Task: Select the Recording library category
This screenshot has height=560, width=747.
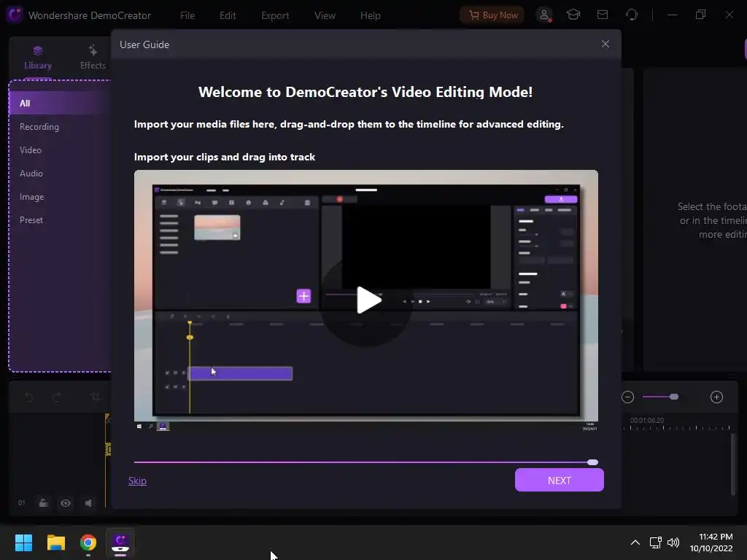Action: coord(39,127)
